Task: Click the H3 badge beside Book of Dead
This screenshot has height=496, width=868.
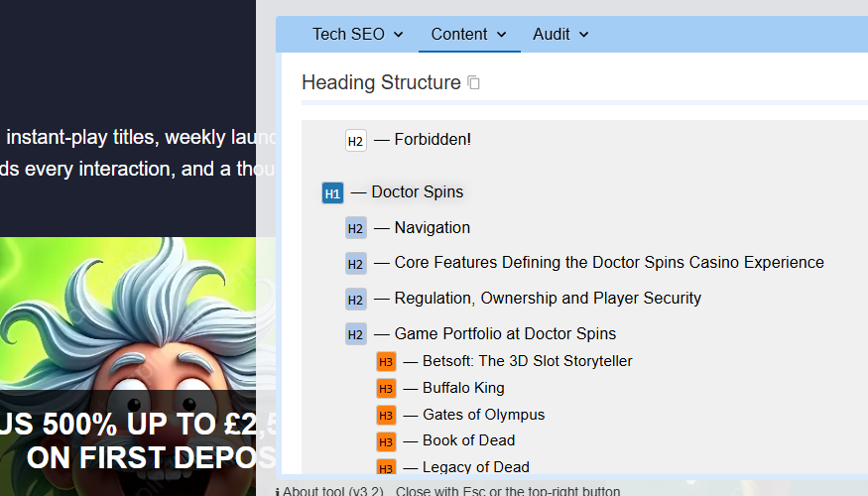Action: (386, 440)
